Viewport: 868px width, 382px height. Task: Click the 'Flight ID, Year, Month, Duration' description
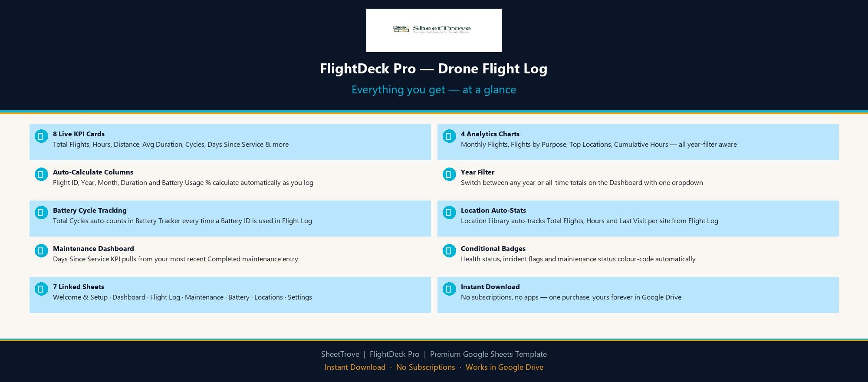183,182
